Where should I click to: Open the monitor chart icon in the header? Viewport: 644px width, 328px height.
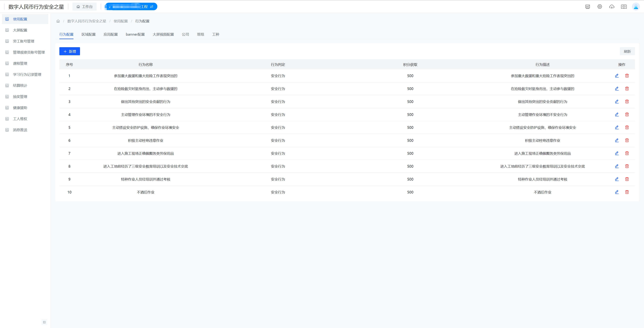(587, 7)
